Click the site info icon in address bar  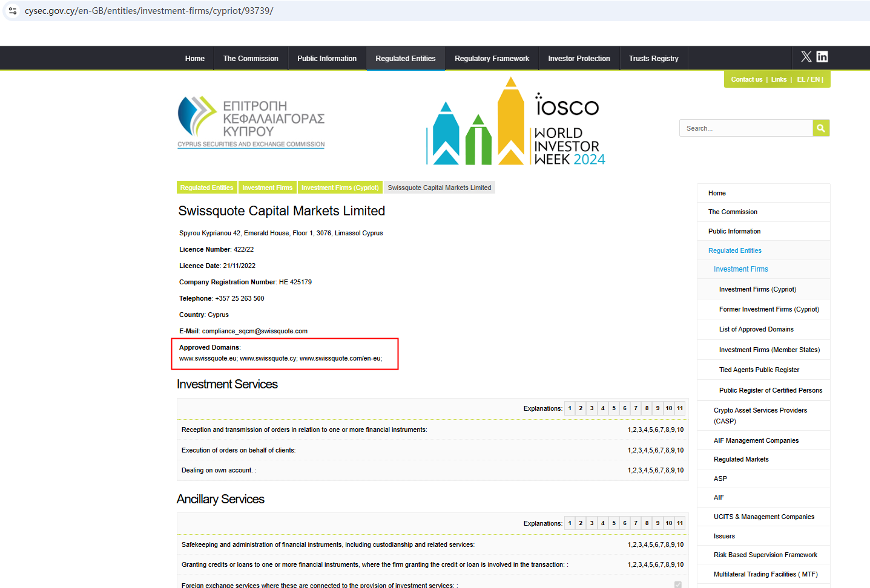pos(13,11)
